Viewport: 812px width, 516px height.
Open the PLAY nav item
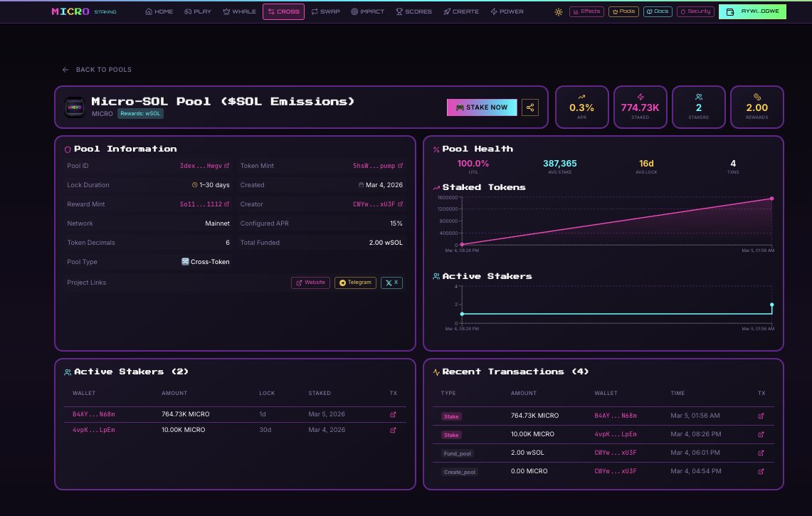point(198,11)
